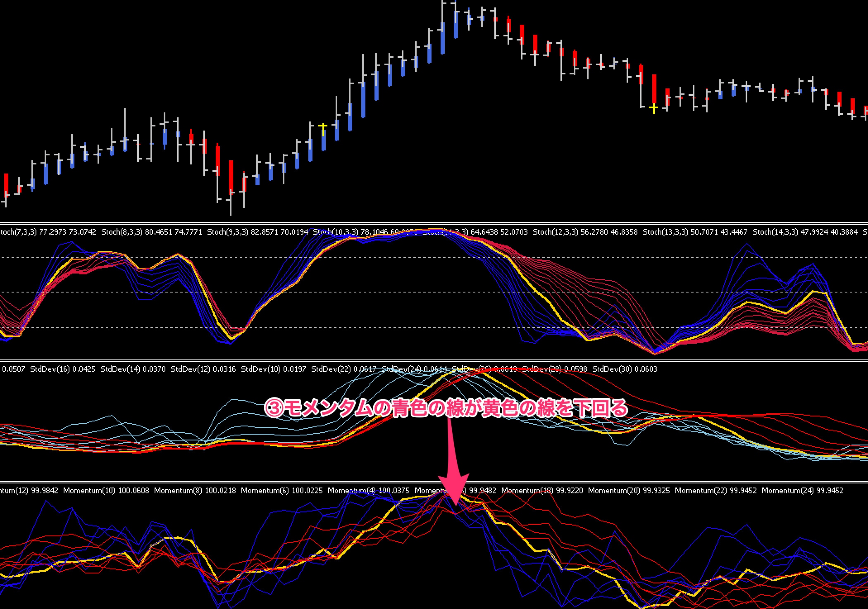
Task: Click the Momentum(10) 100.0608 label
Action: (x=106, y=490)
